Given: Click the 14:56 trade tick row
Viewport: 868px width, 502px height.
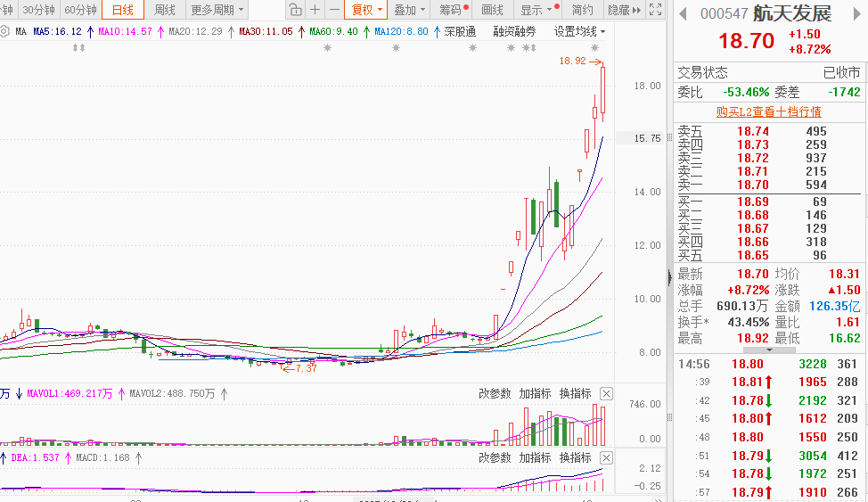Looking at the screenshot, I should click(768, 364).
